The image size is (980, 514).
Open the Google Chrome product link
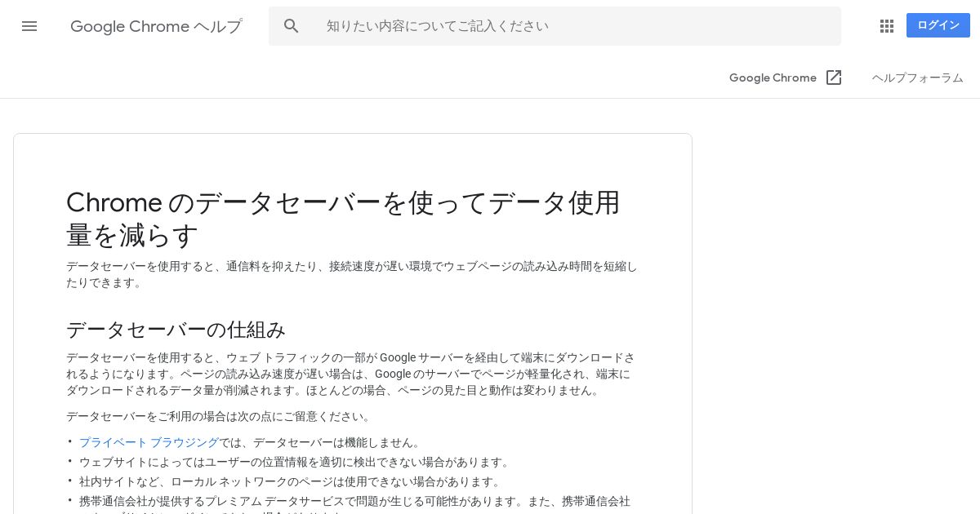click(773, 78)
